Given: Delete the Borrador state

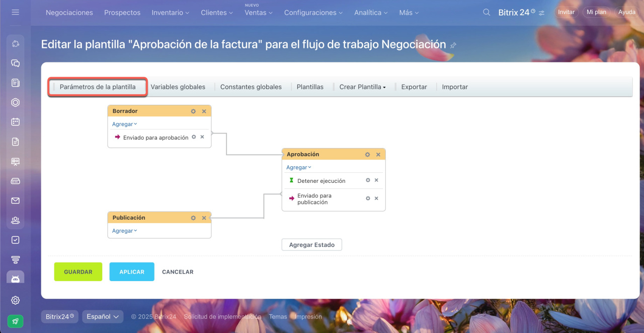Looking at the screenshot, I should 204,111.
